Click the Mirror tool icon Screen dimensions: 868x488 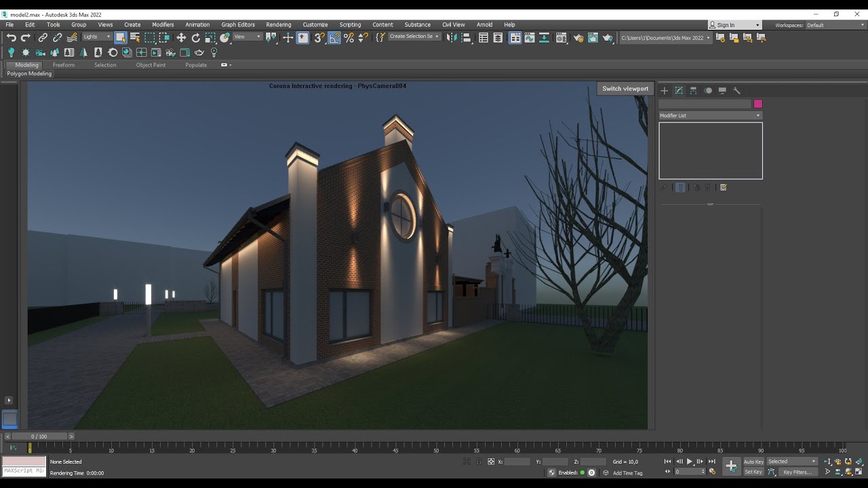pyautogui.click(x=452, y=38)
